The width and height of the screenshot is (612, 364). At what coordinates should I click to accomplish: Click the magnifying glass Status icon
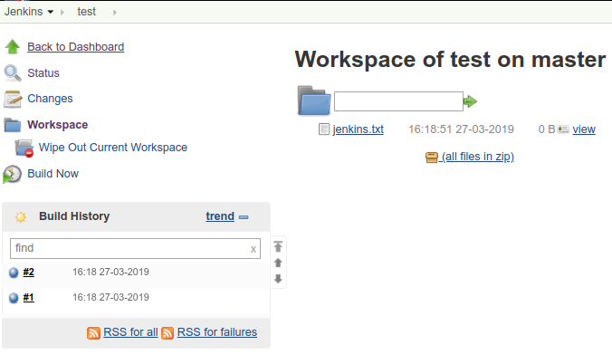click(13, 73)
